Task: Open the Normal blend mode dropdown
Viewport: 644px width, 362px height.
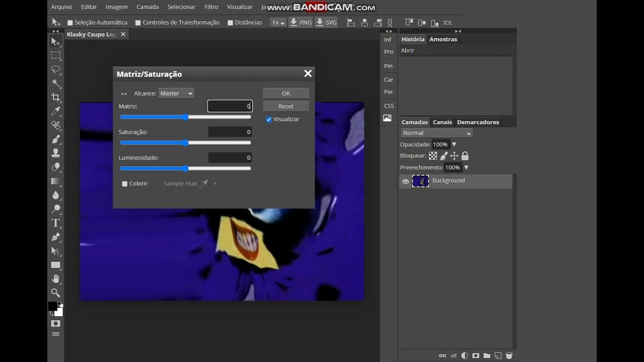Action: pos(437,133)
